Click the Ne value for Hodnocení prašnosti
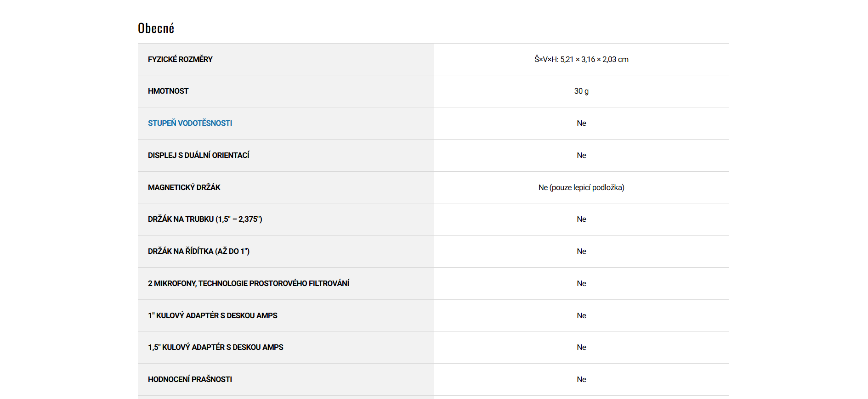Viewport: 868px width, 399px height. tap(581, 379)
